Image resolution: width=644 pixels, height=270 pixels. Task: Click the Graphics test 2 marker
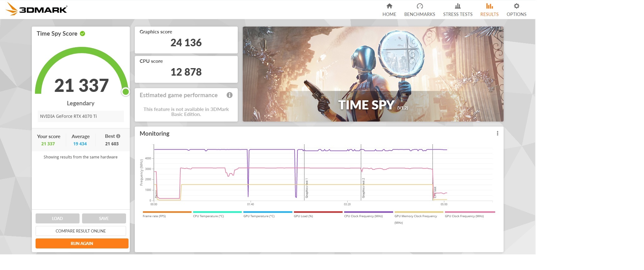click(363, 188)
